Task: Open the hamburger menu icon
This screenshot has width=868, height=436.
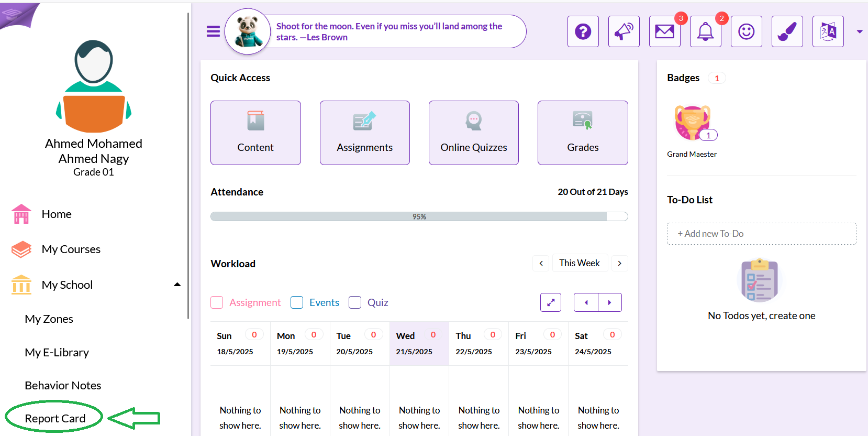Action: (213, 31)
